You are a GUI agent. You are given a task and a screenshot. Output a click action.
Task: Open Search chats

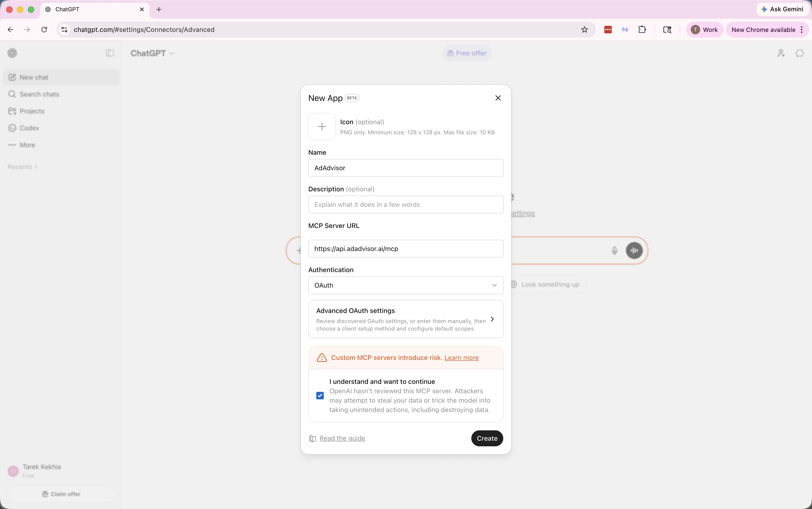61,94
